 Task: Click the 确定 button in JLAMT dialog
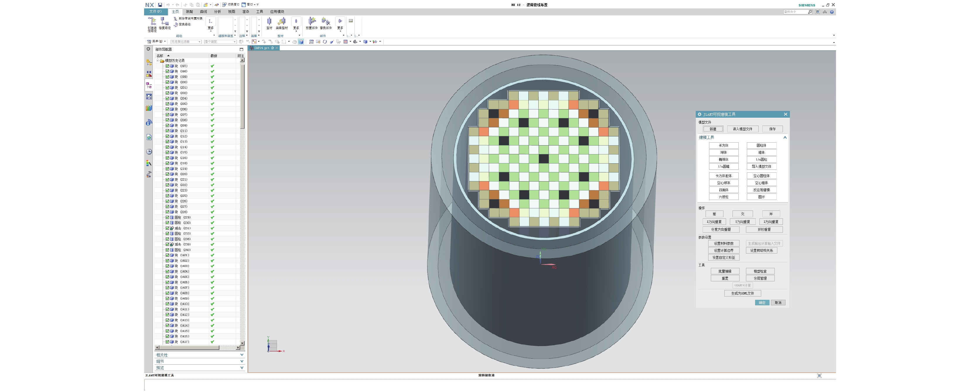click(x=762, y=303)
